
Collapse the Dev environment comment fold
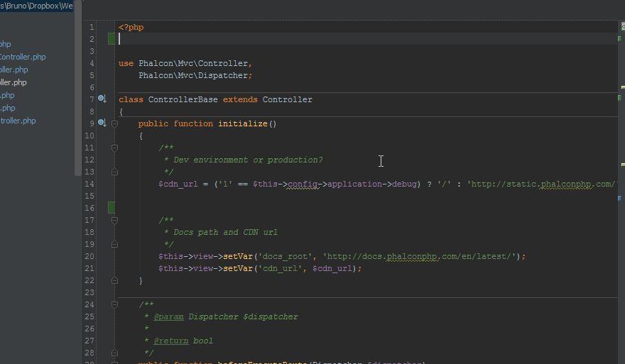pyautogui.click(x=114, y=148)
